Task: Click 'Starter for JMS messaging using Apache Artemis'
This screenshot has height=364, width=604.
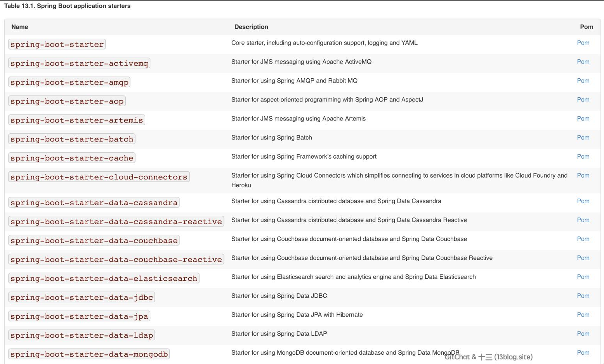Action: click(299, 119)
